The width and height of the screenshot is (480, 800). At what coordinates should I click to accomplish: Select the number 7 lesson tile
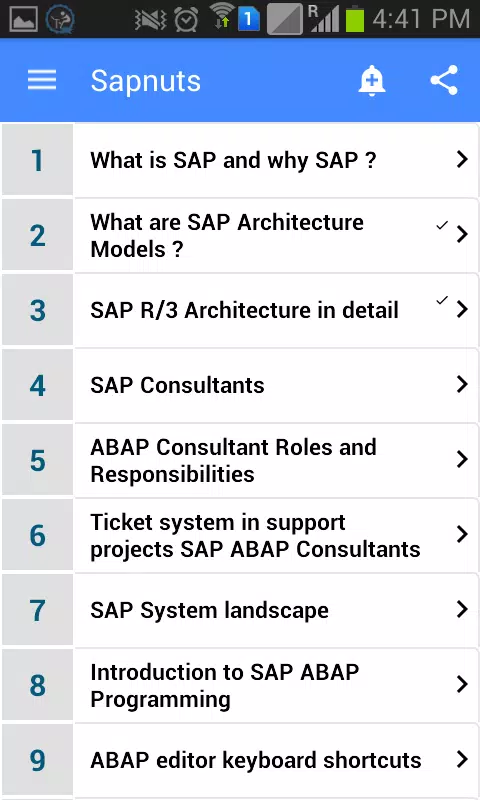tap(38, 610)
